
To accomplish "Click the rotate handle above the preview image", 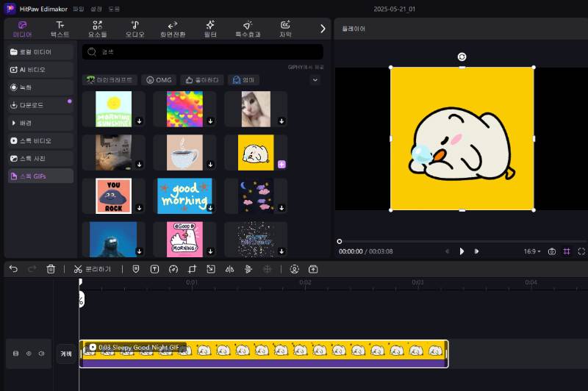I will [x=462, y=57].
